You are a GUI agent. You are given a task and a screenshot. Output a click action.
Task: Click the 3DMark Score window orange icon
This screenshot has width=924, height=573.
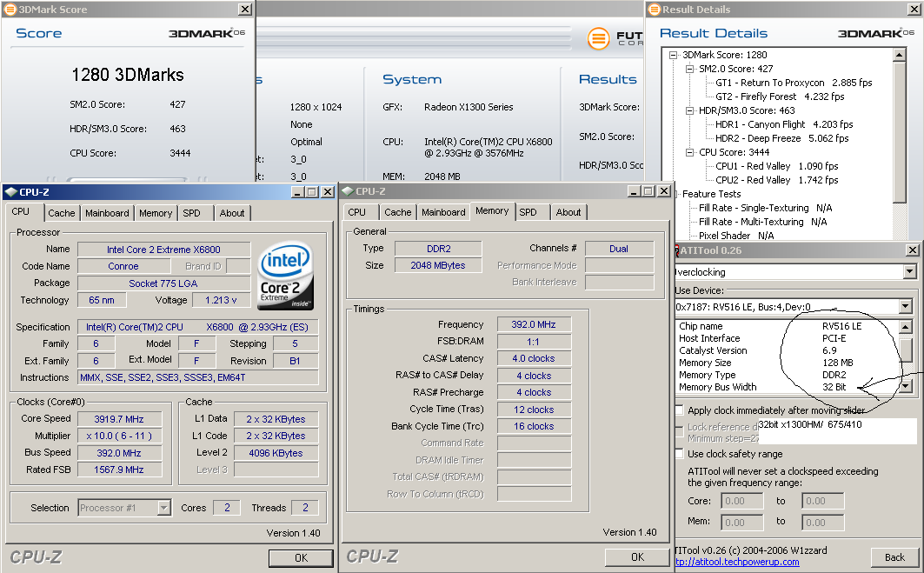pyautogui.click(x=10, y=10)
